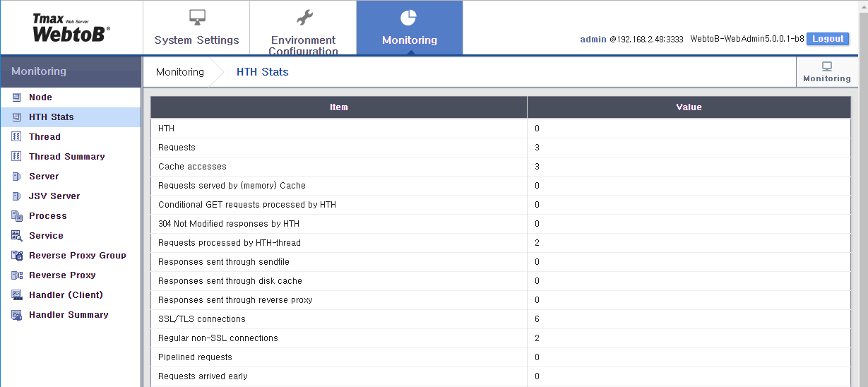Click the Monitoring sidebar header
This screenshot has height=387, width=868.
(71, 72)
